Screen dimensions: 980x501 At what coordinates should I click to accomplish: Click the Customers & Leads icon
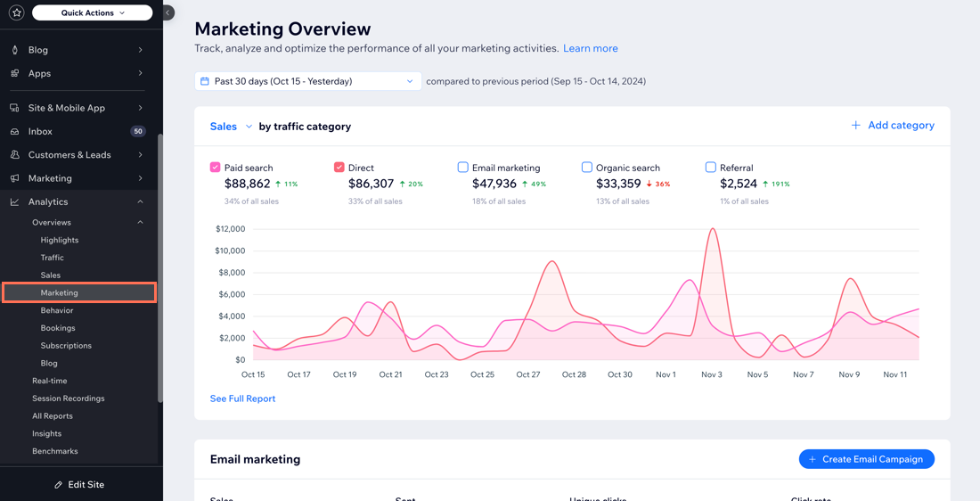pos(14,154)
